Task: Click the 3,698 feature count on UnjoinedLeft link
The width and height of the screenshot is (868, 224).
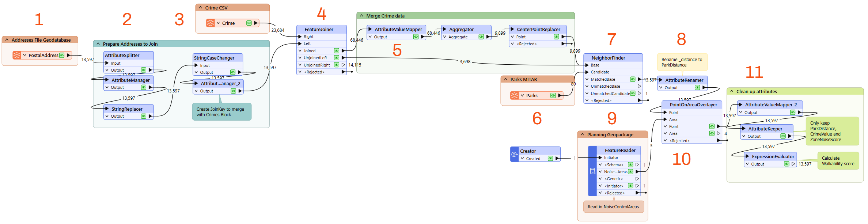Action: pos(465,62)
